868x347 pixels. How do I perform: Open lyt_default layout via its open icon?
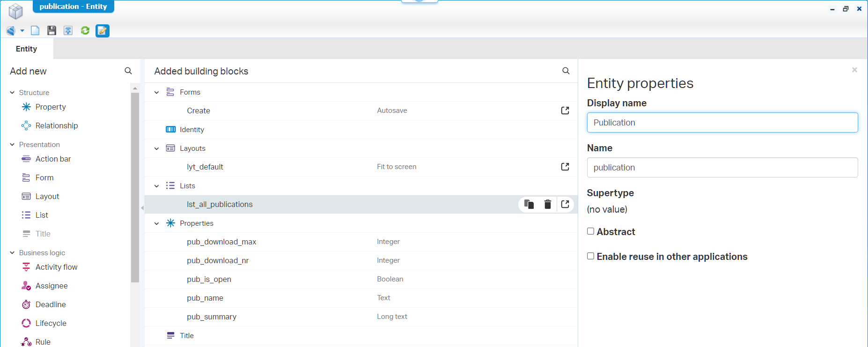(x=565, y=167)
